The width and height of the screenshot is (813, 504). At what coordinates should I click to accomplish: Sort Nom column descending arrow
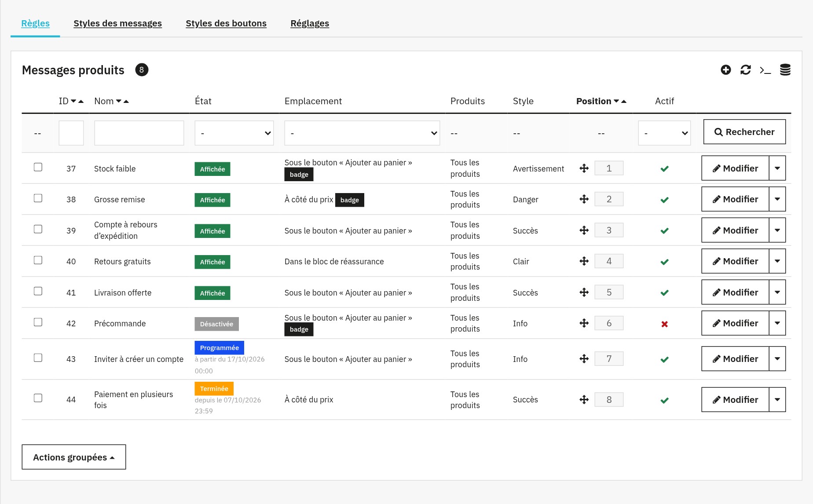tap(119, 101)
